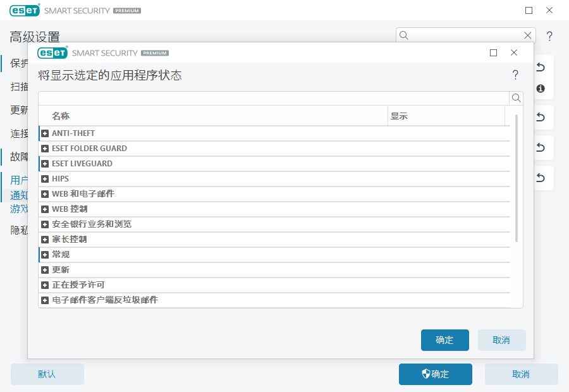The width and height of the screenshot is (569, 392).
Task: Click the dialog's 取消 button
Action: [501, 340]
